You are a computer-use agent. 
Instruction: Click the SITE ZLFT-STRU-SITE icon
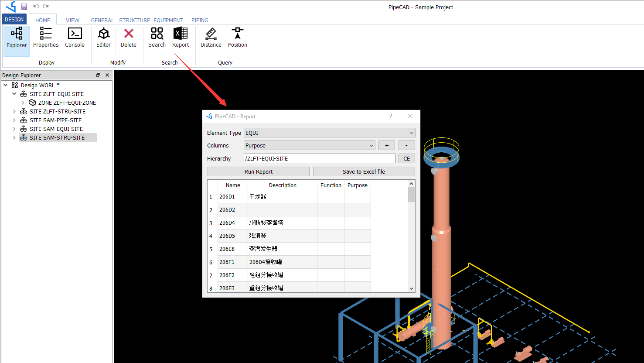(24, 111)
